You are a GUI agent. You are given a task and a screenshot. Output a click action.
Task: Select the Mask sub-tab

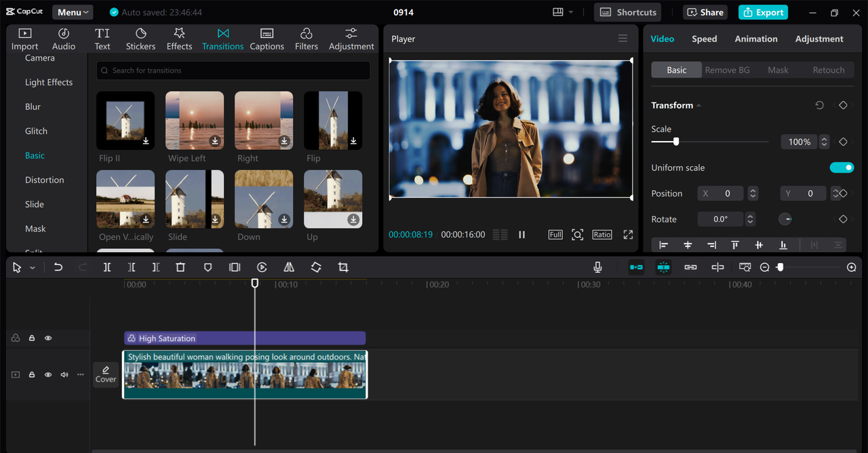tap(778, 70)
